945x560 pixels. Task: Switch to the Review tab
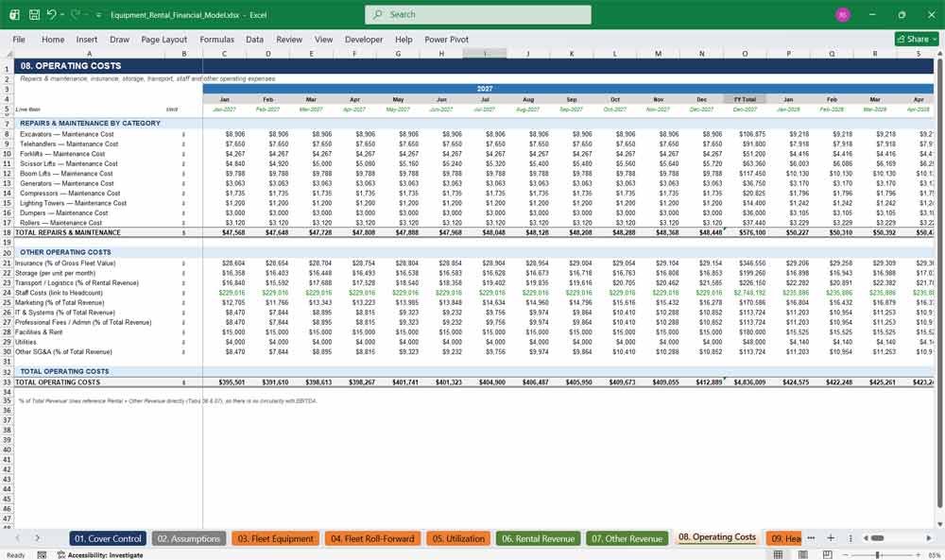click(x=289, y=39)
